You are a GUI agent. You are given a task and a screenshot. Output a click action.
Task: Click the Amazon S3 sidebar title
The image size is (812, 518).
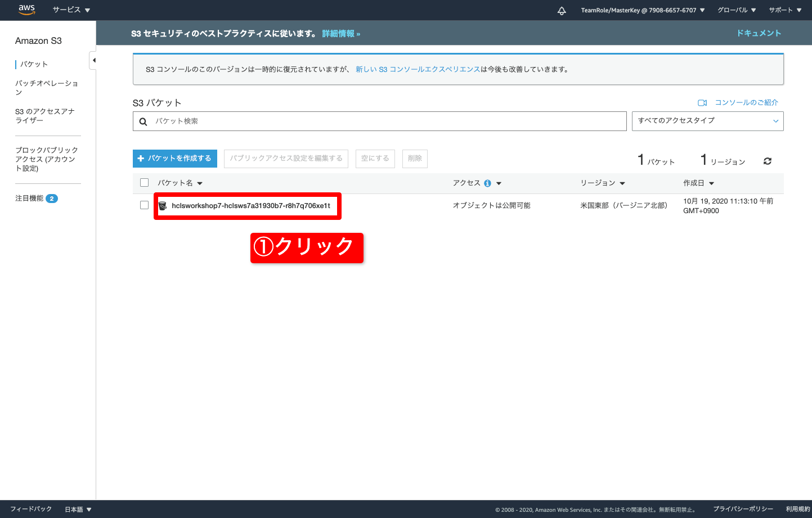click(x=38, y=41)
